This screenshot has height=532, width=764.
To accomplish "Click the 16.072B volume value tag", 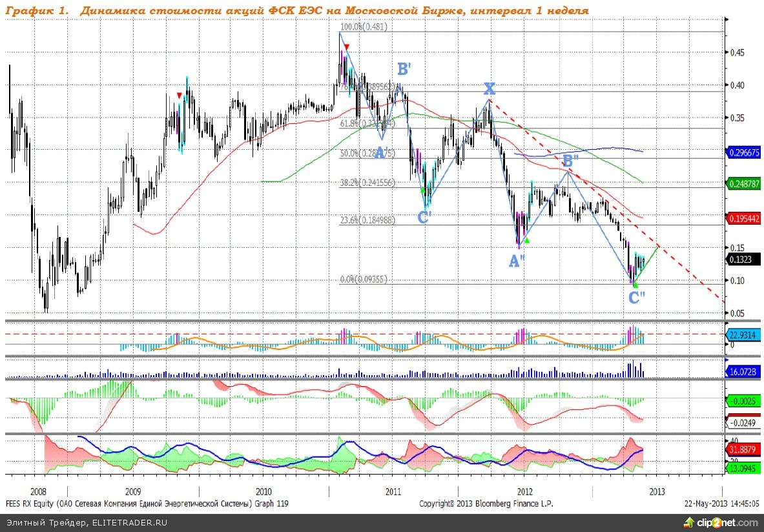I will click(745, 372).
